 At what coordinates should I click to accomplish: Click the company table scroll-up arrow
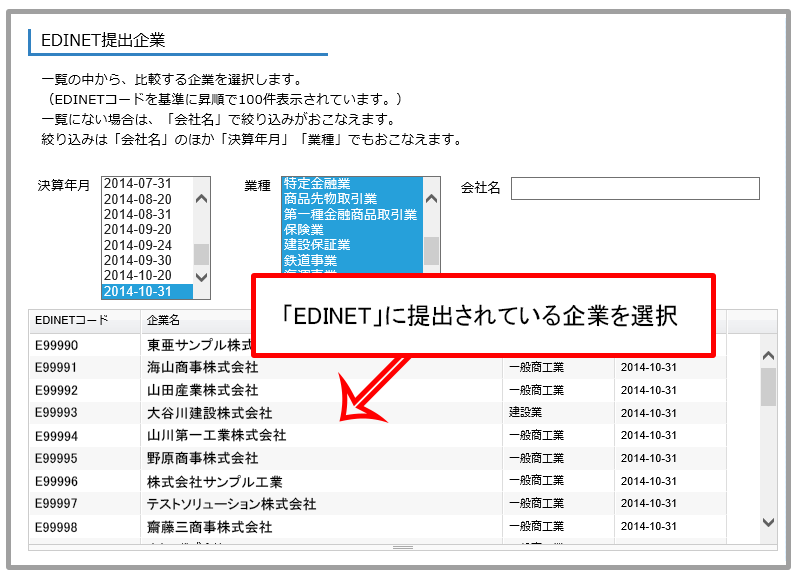tap(768, 356)
